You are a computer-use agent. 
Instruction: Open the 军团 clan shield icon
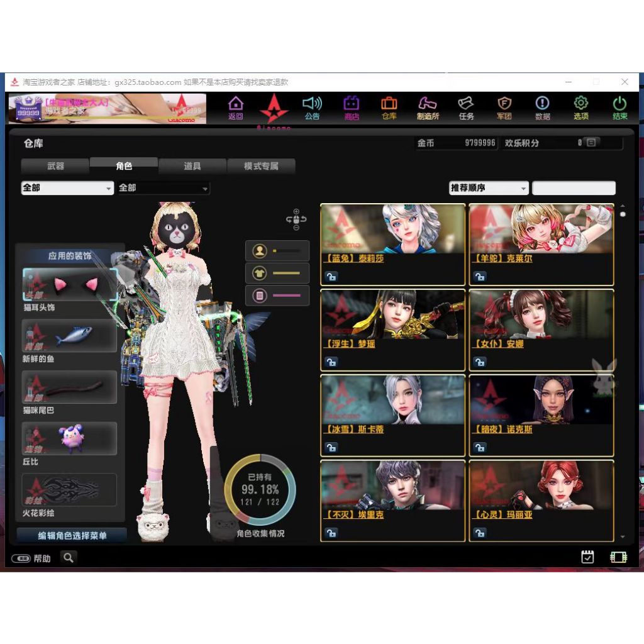click(504, 107)
